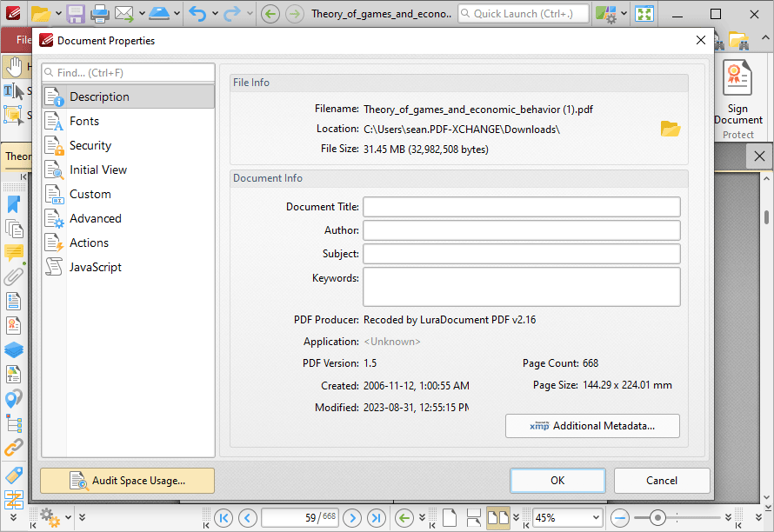Click green go-back view arrow in status bar
Image resolution: width=774 pixels, height=532 pixels.
coord(404,518)
